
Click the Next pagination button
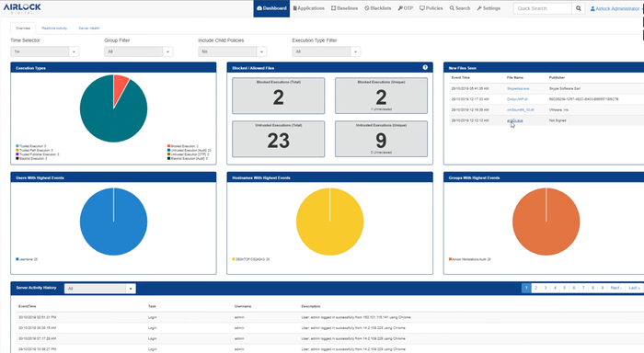616,288
